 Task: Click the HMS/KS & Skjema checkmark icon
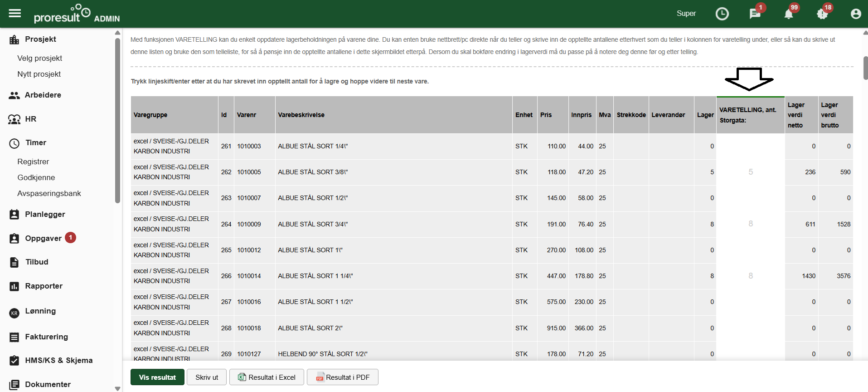click(x=15, y=361)
